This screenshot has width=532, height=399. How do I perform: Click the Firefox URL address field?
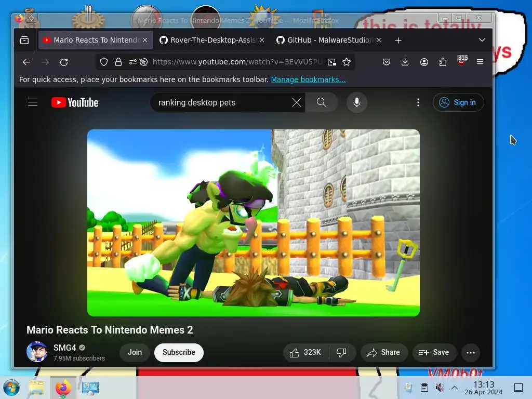236,62
